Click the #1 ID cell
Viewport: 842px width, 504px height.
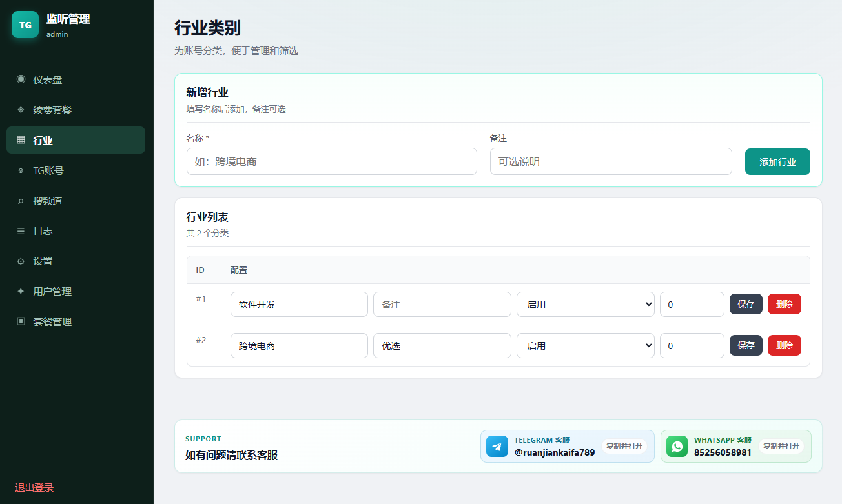coord(201,299)
